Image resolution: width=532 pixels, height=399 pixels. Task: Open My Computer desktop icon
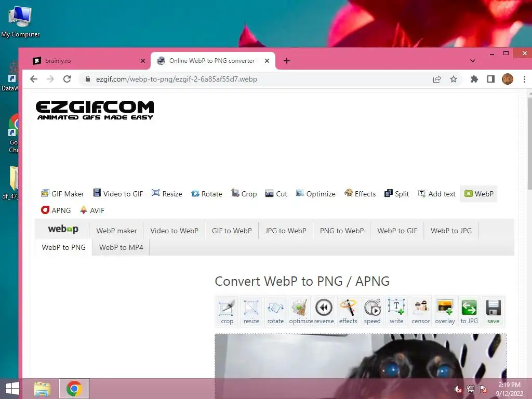20,22
